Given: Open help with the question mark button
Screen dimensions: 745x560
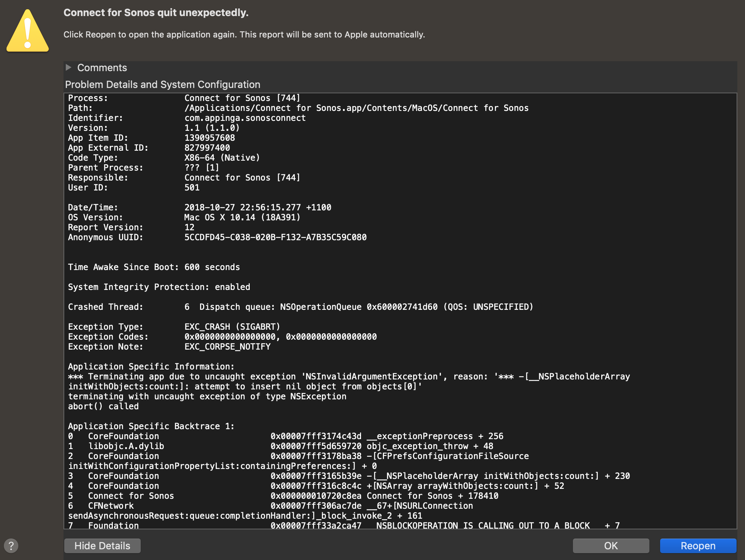Looking at the screenshot, I should coord(11,546).
